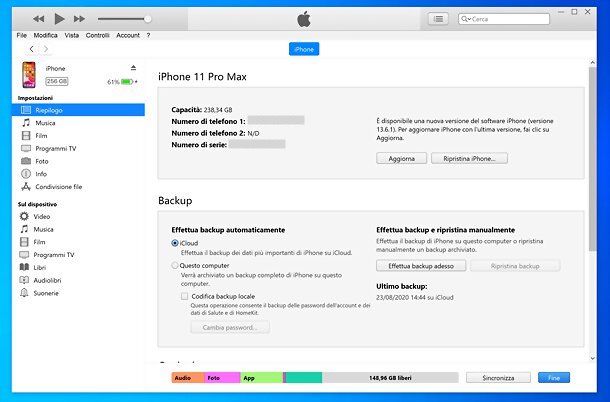Open Programmi TV under Sul dispositivo

coord(54,255)
